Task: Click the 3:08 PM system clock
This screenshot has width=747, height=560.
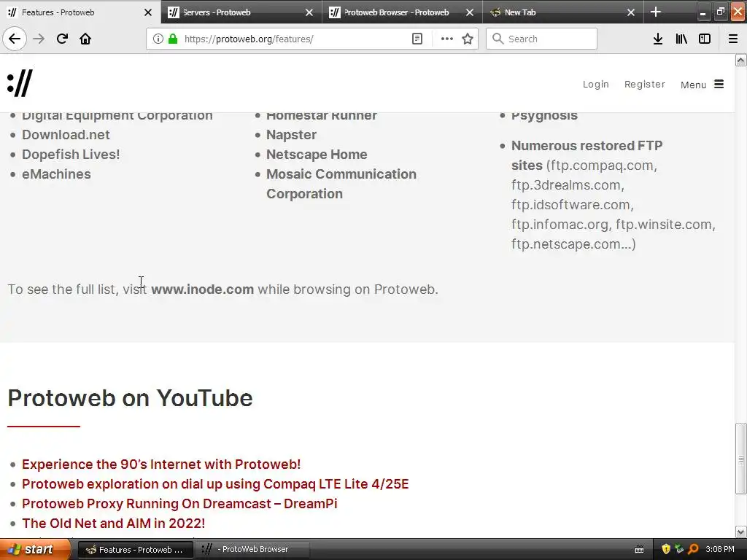Action: (x=720, y=550)
